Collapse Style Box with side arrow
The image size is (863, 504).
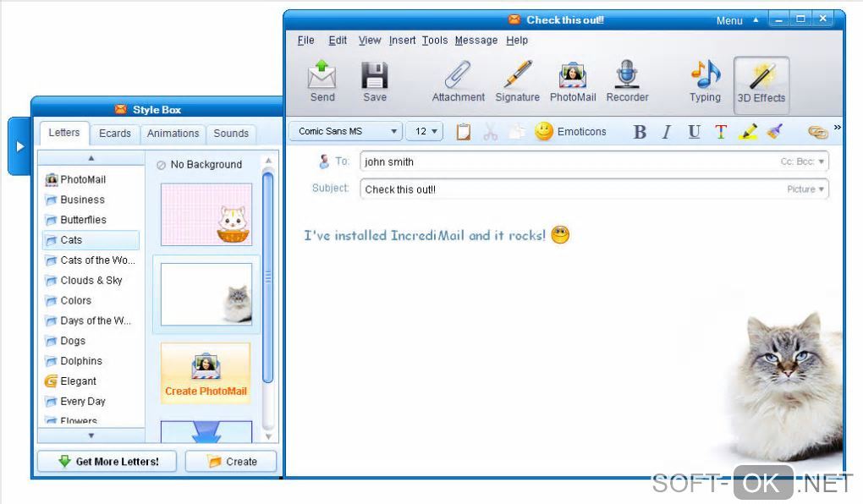click(x=19, y=146)
